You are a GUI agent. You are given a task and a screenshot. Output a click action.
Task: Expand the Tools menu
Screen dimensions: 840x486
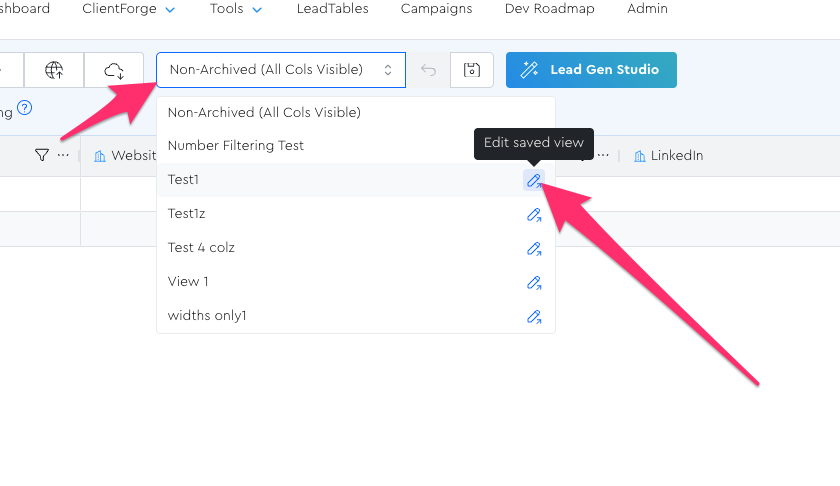(236, 9)
